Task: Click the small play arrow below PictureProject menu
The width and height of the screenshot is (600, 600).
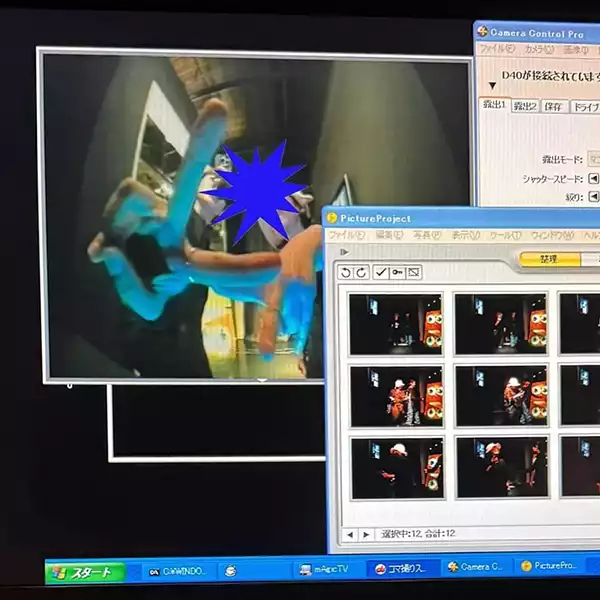Action: (x=345, y=252)
